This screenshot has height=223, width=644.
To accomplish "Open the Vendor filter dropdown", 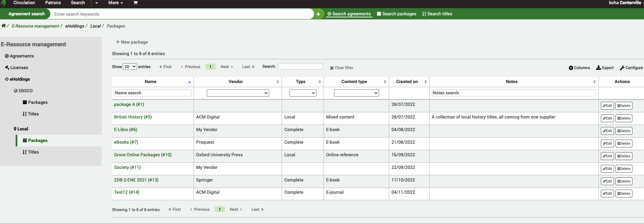I will [x=238, y=93].
